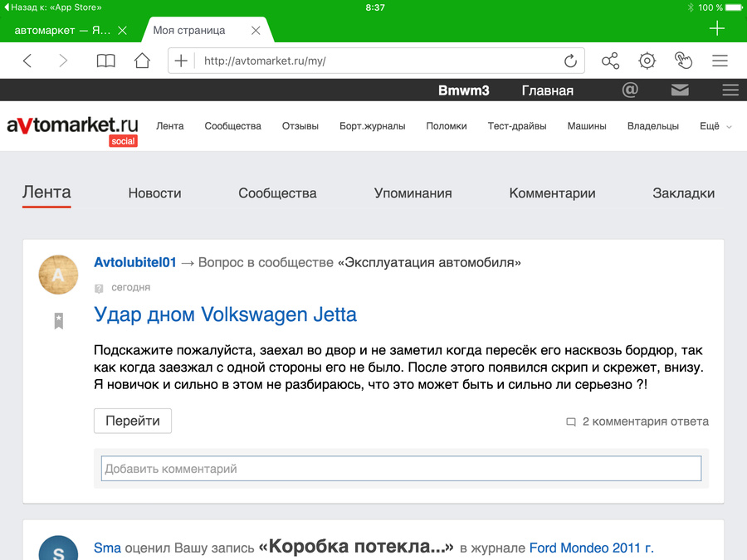747x560 pixels.
Task: Open messages envelope icon
Action: tap(680, 90)
